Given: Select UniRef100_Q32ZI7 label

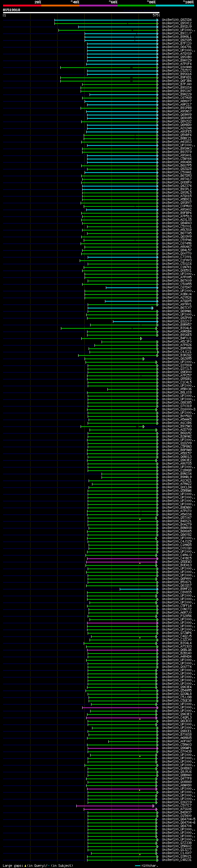Looking at the screenshot, I should pos(176,321).
